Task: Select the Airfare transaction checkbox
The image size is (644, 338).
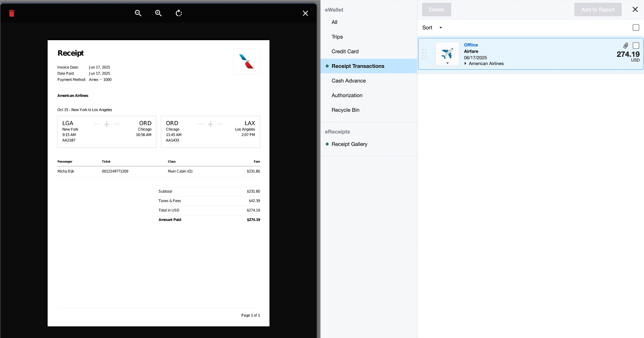Action: [636, 46]
